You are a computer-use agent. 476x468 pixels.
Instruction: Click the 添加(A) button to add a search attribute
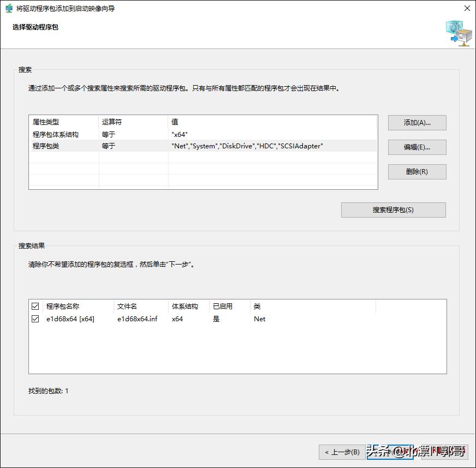[x=416, y=123]
